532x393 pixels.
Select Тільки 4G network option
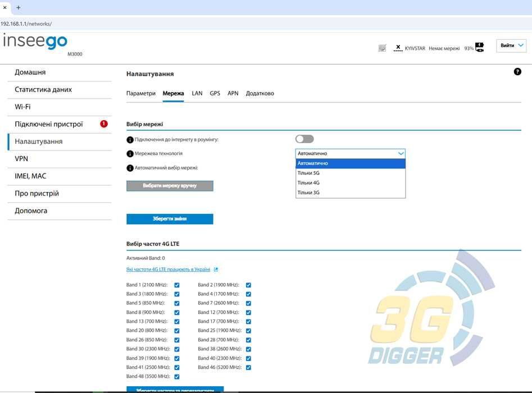351,183
